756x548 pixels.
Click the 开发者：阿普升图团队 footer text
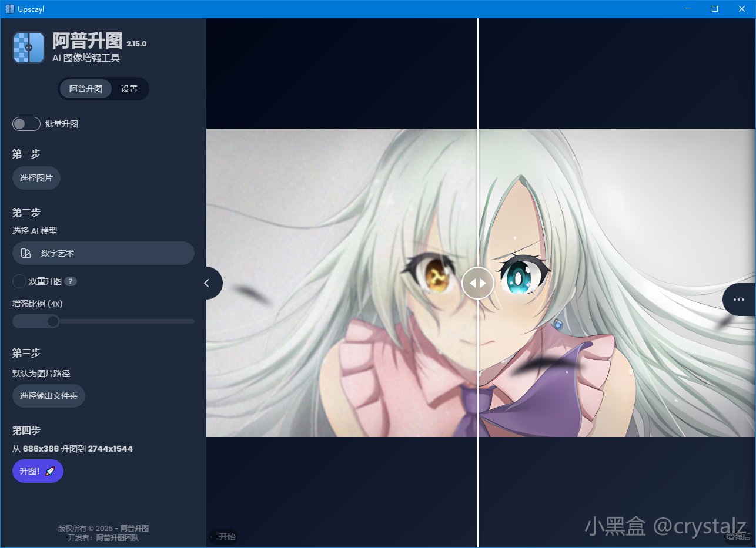[103, 537]
